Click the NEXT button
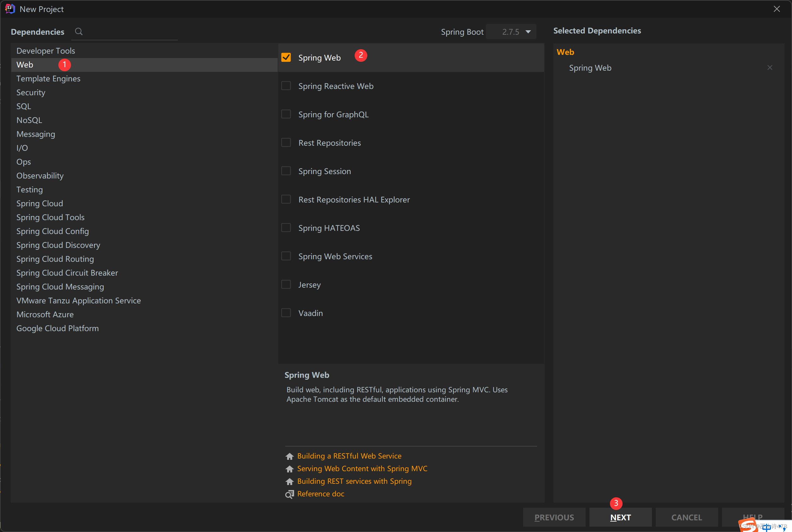The image size is (792, 532). pyautogui.click(x=620, y=517)
